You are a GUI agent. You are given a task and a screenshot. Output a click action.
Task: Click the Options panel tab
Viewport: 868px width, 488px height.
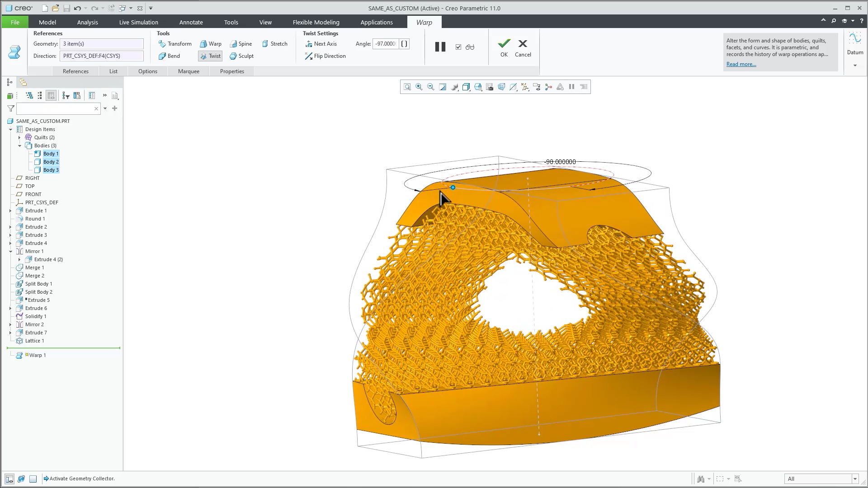click(148, 71)
